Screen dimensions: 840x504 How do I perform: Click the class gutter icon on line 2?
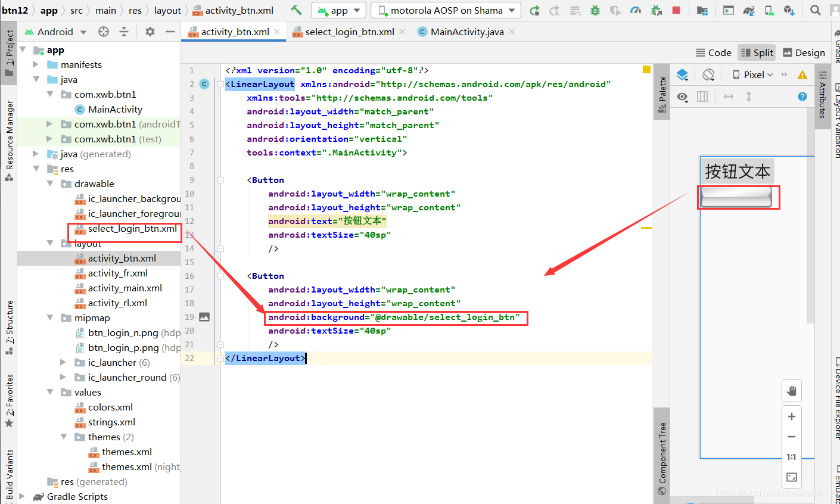click(204, 84)
